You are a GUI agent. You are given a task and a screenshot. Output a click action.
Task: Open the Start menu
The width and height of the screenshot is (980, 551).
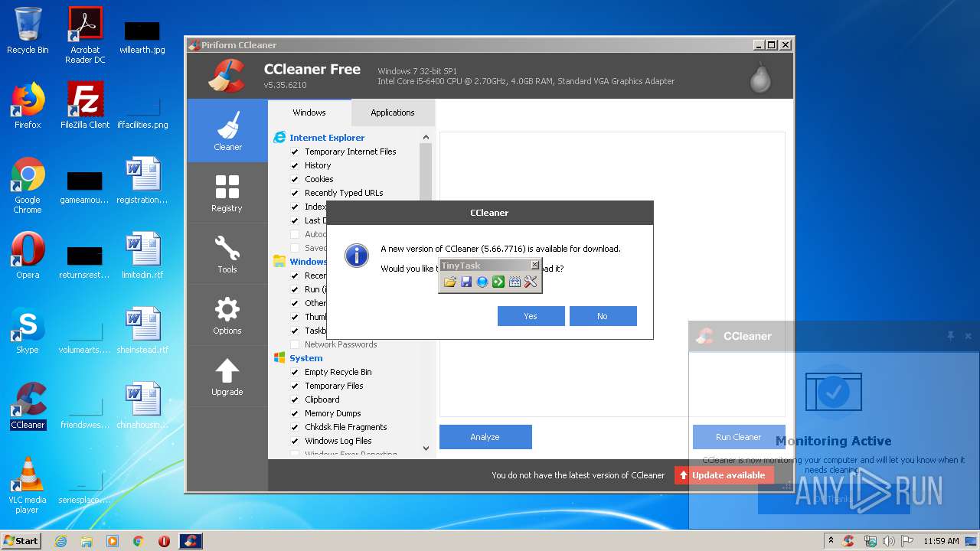[x=21, y=541]
